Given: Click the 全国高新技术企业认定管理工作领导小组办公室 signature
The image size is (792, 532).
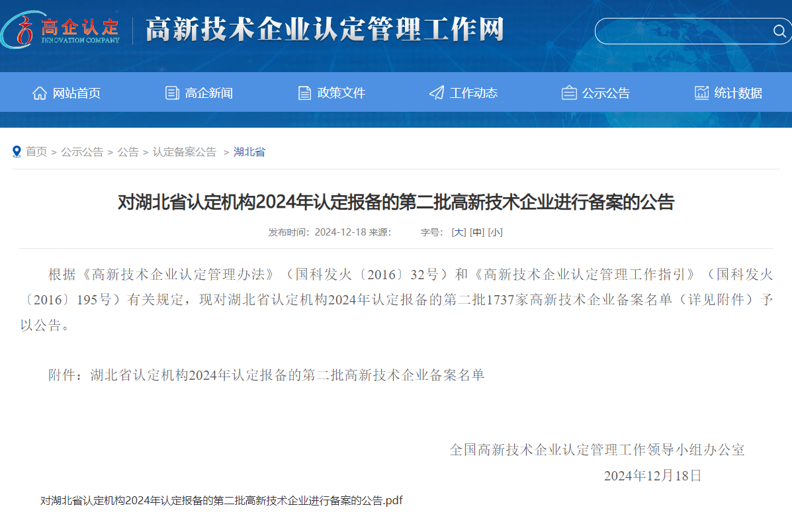Looking at the screenshot, I should click(597, 450).
